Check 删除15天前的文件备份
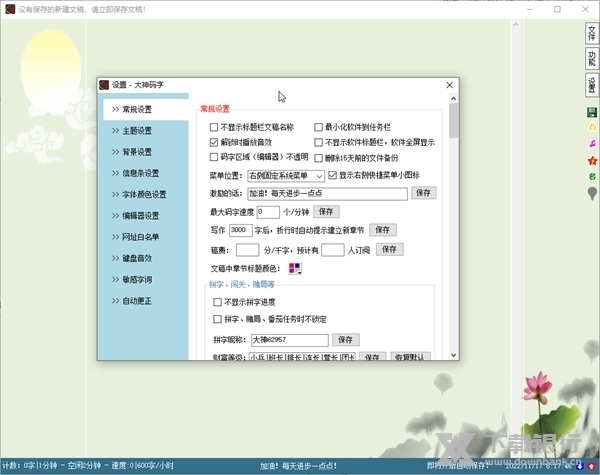This screenshot has width=600, height=475. point(318,158)
